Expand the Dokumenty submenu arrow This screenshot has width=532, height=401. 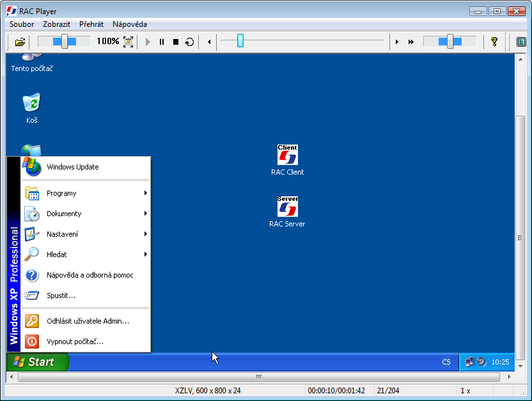146,214
